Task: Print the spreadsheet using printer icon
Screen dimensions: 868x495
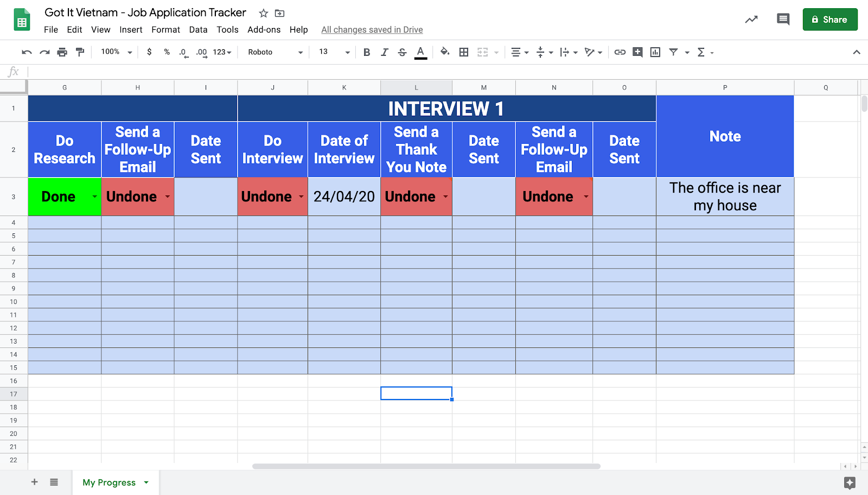Action: (62, 52)
